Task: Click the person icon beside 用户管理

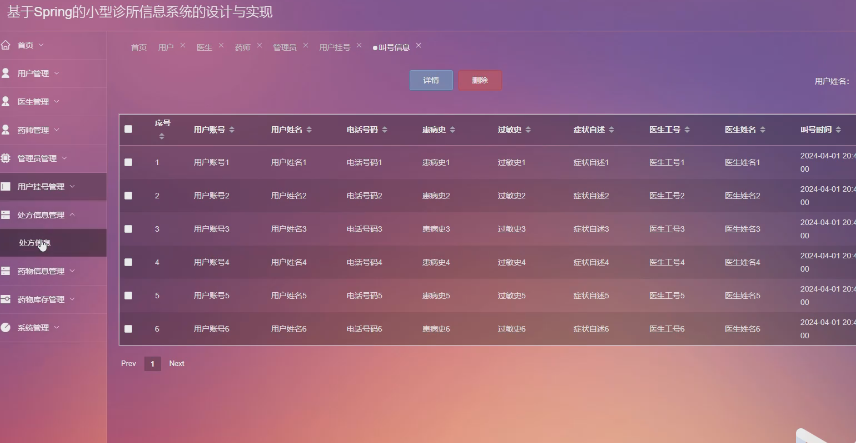Action: pos(5,73)
